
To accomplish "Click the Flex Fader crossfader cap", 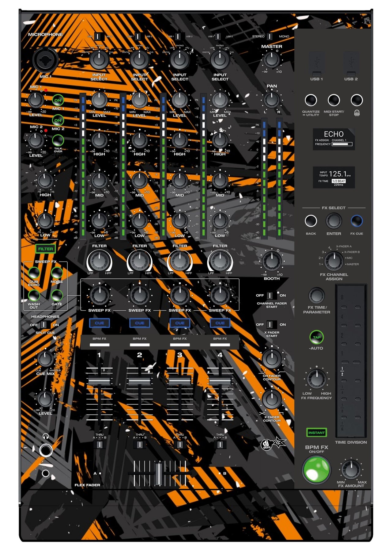I will pos(159,474).
